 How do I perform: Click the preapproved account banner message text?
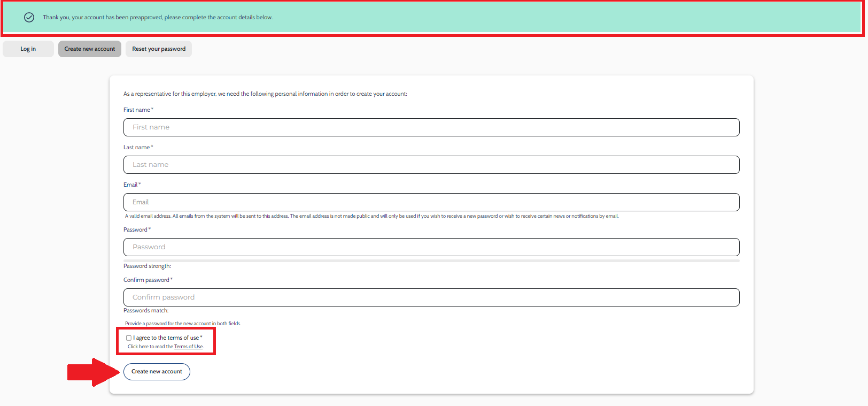[158, 18]
